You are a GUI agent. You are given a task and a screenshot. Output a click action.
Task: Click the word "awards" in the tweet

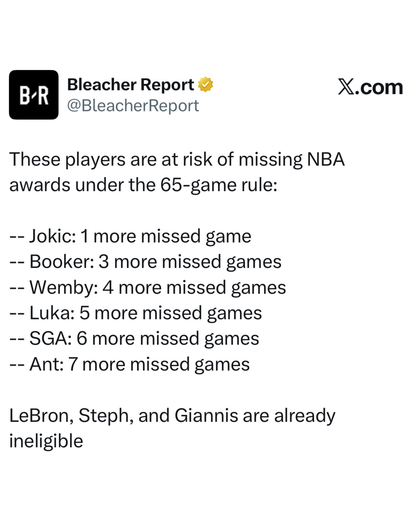click(x=40, y=185)
